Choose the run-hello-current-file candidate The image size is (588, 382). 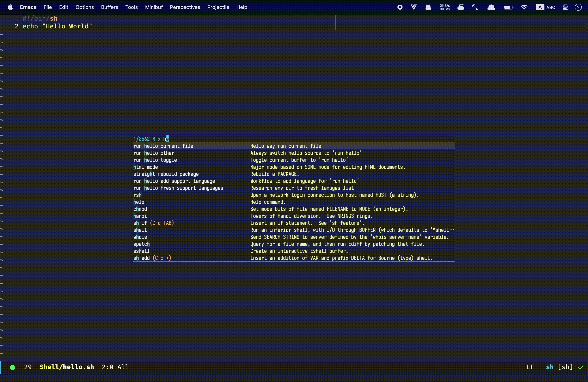point(163,146)
